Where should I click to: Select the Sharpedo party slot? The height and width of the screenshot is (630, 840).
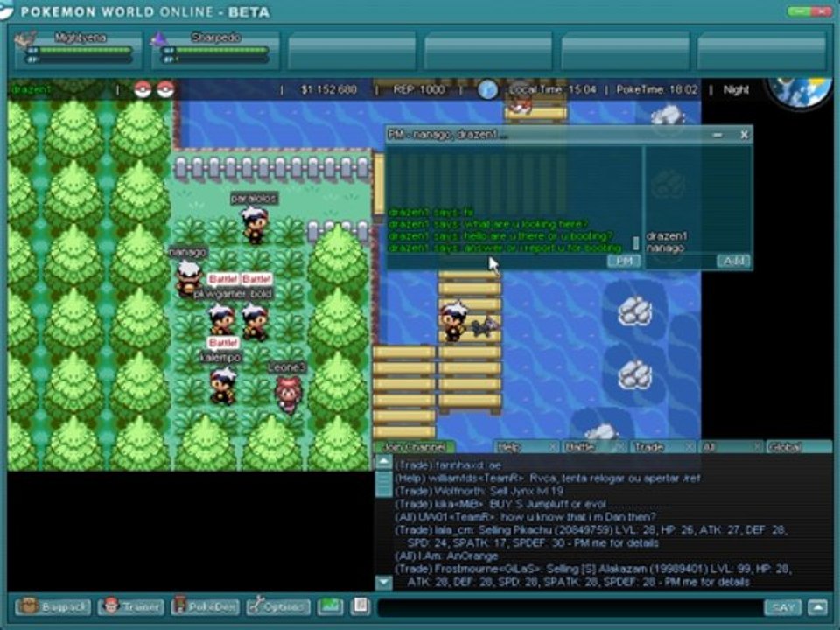tap(215, 50)
